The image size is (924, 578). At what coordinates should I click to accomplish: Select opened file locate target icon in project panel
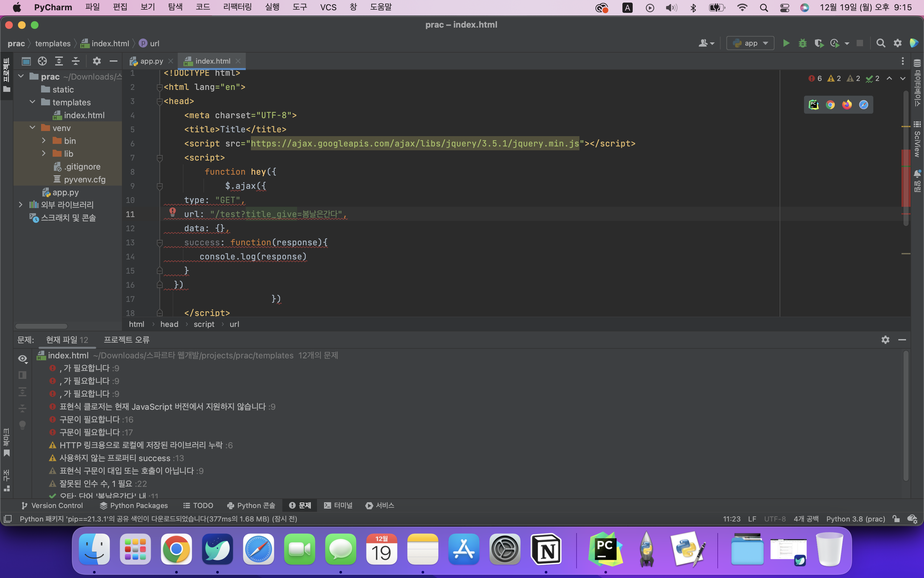point(42,61)
